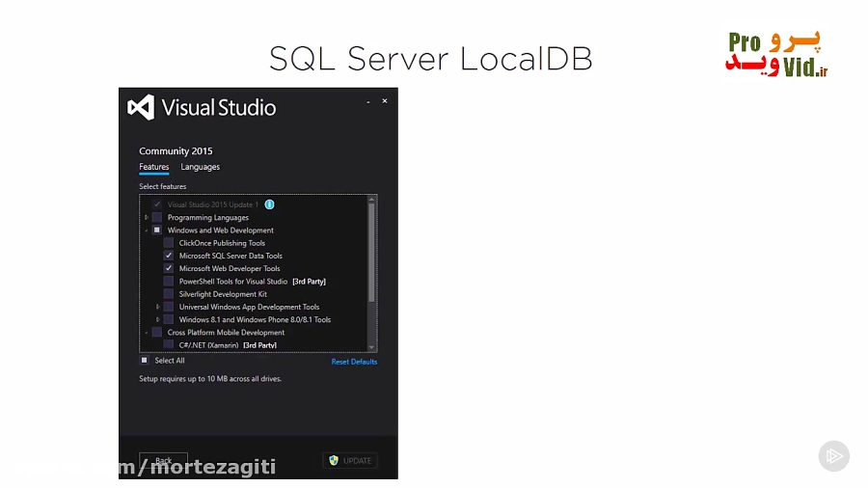Click the Visual Studio logo icon
Image resolution: width=868 pixels, height=488 pixels.
click(141, 107)
